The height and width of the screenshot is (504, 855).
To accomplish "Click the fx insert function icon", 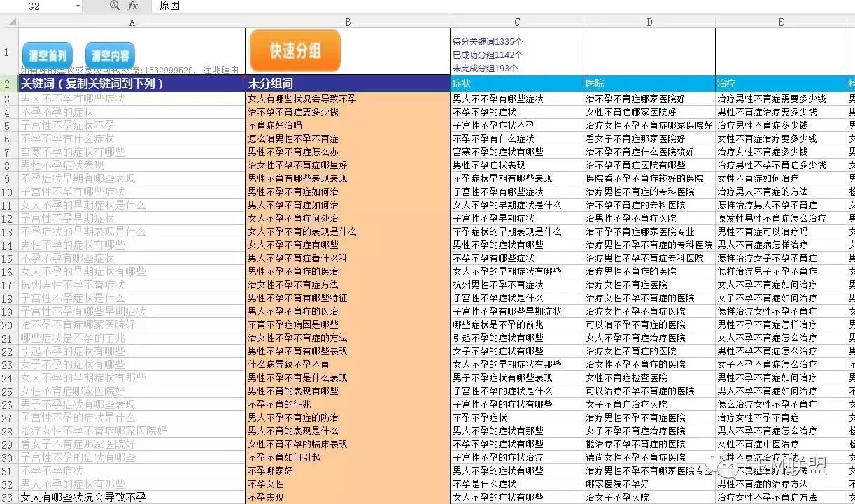I will [133, 6].
